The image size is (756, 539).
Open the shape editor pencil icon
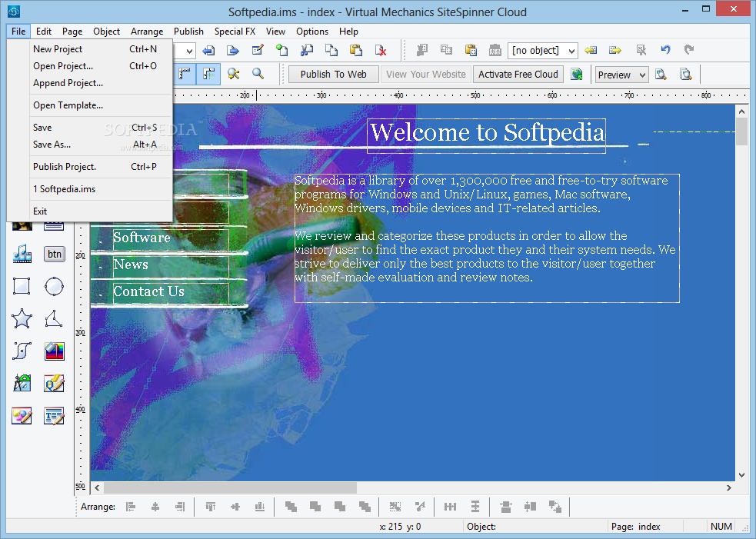[x=22, y=415]
